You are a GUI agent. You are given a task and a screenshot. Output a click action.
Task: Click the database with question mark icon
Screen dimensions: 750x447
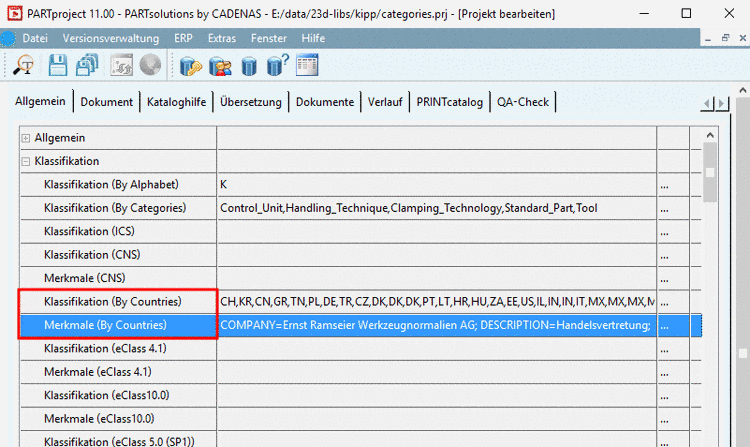coord(277,65)
